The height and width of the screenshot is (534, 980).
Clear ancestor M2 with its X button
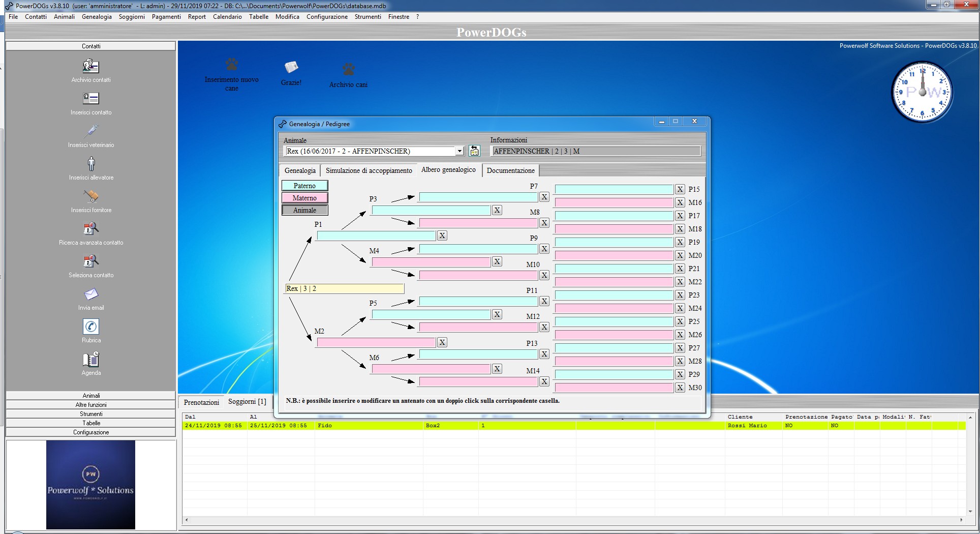pyautogui.click(x=442, y=342)
